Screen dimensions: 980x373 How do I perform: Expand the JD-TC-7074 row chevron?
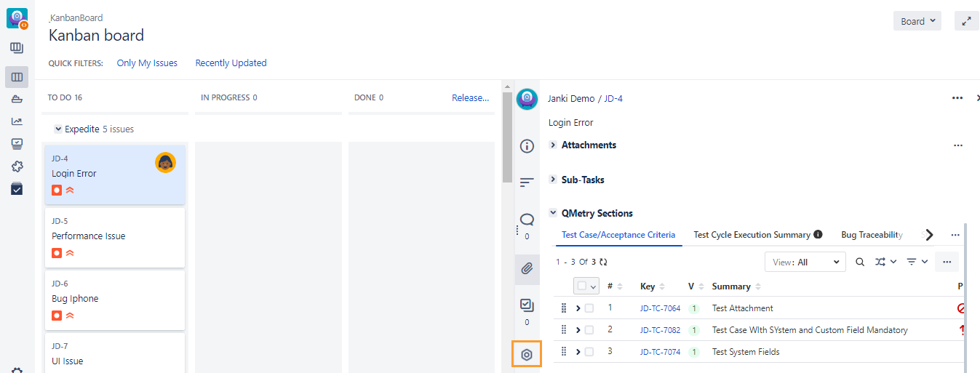[x=578, y=352]
